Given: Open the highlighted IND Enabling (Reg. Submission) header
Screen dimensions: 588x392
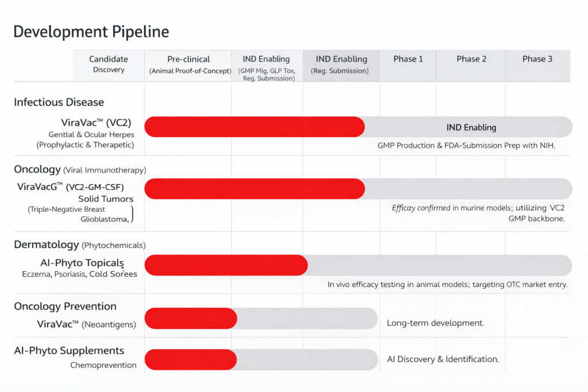Looking at the screenshot, I should [x=341, y=64].
